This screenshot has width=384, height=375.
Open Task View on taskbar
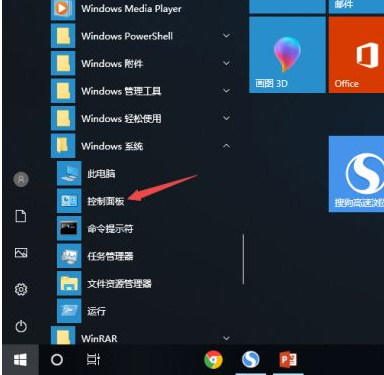93,360
